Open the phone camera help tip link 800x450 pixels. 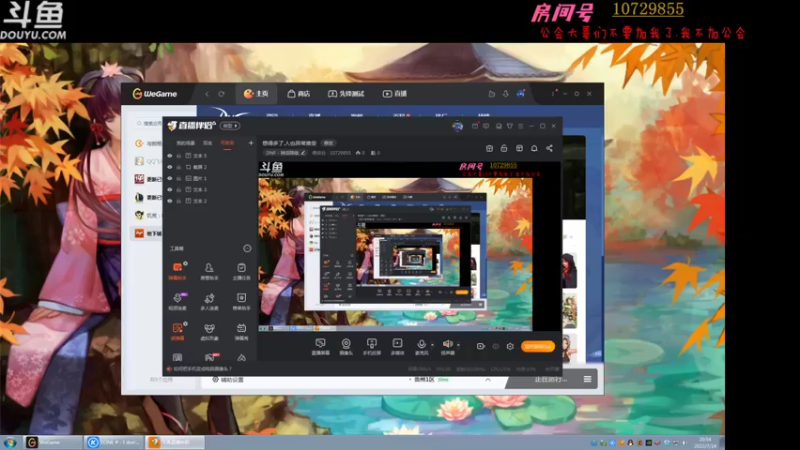pyautogui.click(x=199, y=368)
